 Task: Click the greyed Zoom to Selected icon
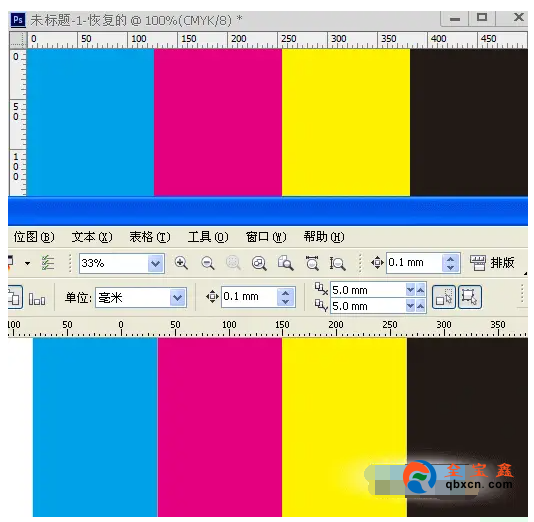[x=233, y=263]
